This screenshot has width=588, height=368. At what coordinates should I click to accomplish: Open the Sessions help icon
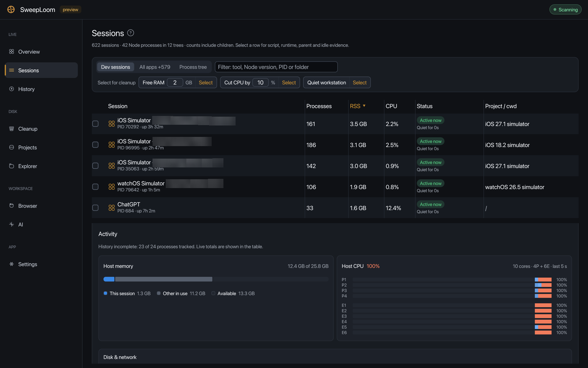[130, 33]
